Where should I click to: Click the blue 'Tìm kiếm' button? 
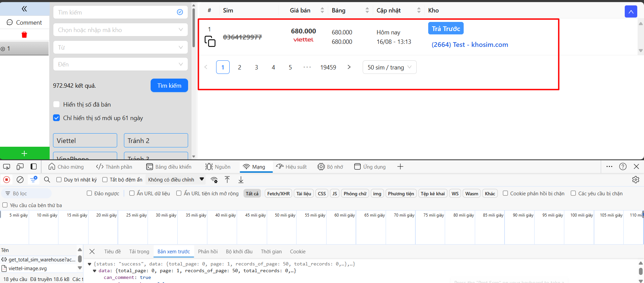click(169, 85)
